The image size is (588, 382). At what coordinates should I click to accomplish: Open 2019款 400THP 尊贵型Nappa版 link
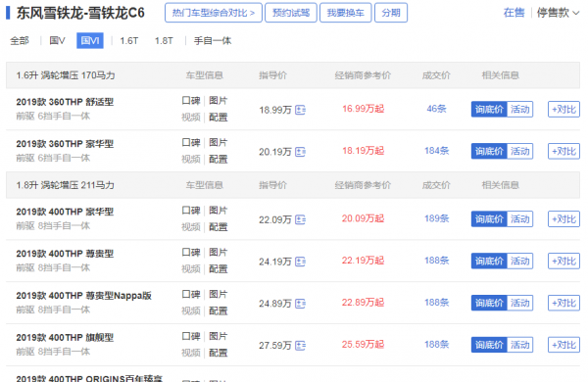[84, 296]
